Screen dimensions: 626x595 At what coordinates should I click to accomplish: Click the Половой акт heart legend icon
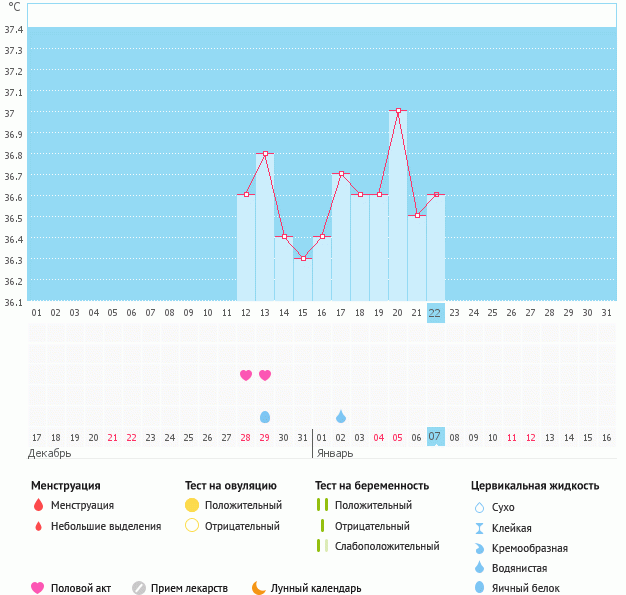(38, 588)
